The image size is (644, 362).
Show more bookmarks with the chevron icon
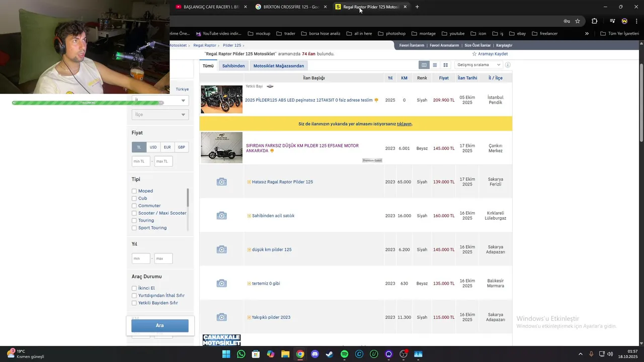coord(587,34)
